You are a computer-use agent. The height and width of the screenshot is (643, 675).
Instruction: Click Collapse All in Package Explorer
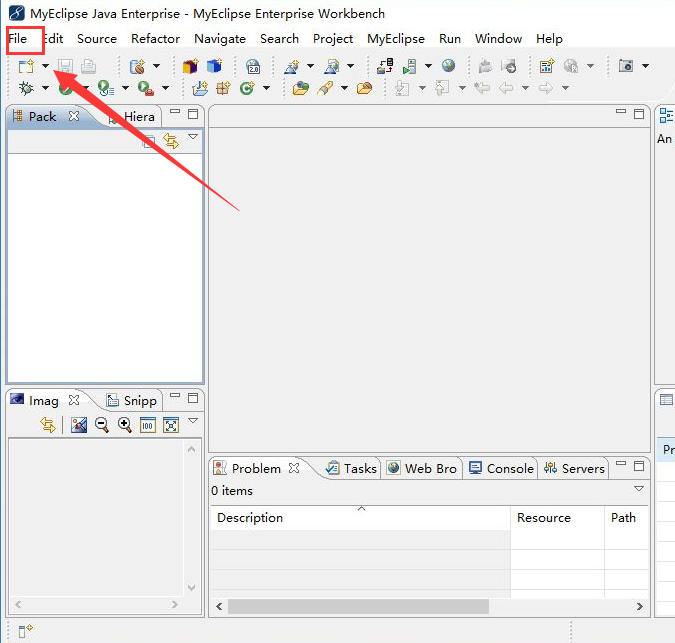(x=149, y=141)
